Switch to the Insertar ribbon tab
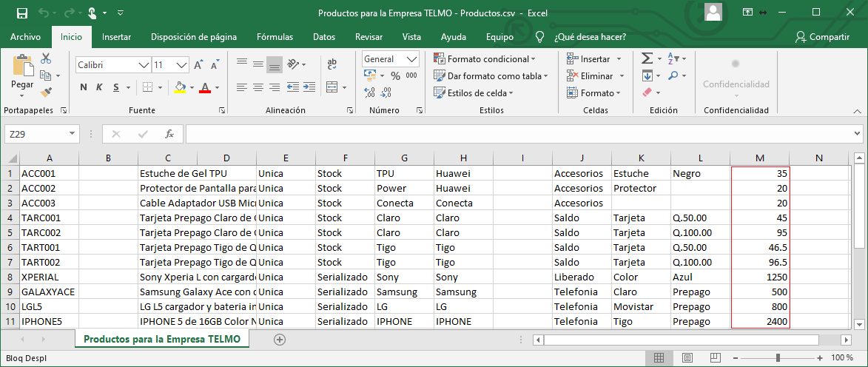 pyautogui.click(x=116, y=37)
